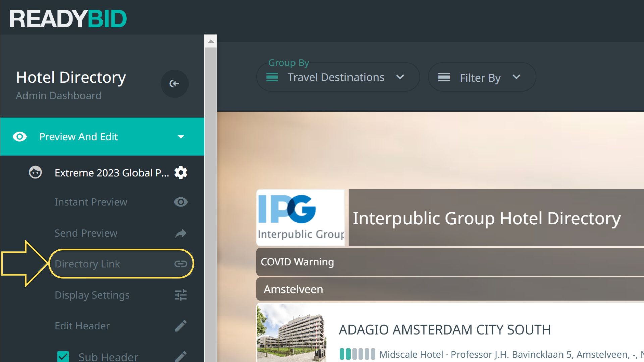Image resolution: width=644 pixels, height=362 pixels.
Task: Click the ReadyBid logo
Action: click(68, 19)
